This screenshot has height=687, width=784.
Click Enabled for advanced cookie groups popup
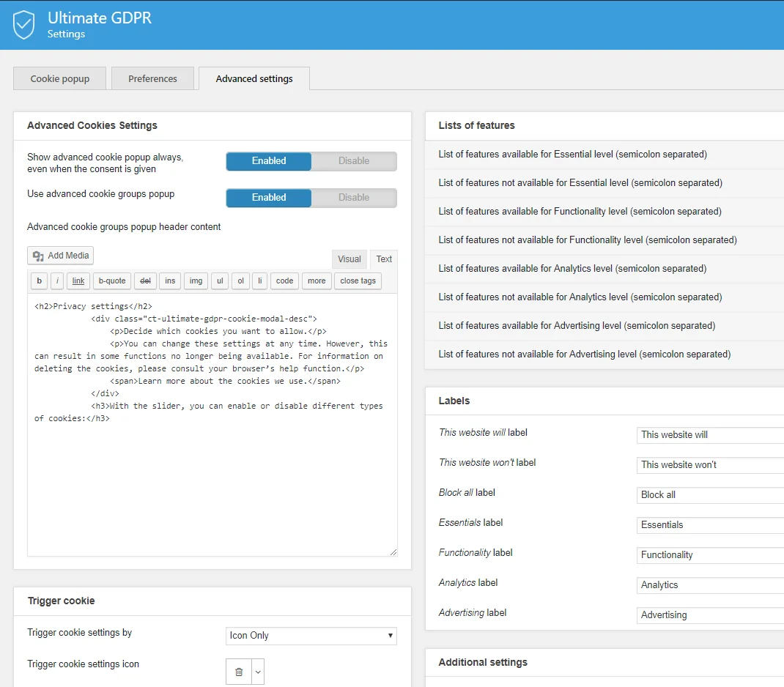268,197
